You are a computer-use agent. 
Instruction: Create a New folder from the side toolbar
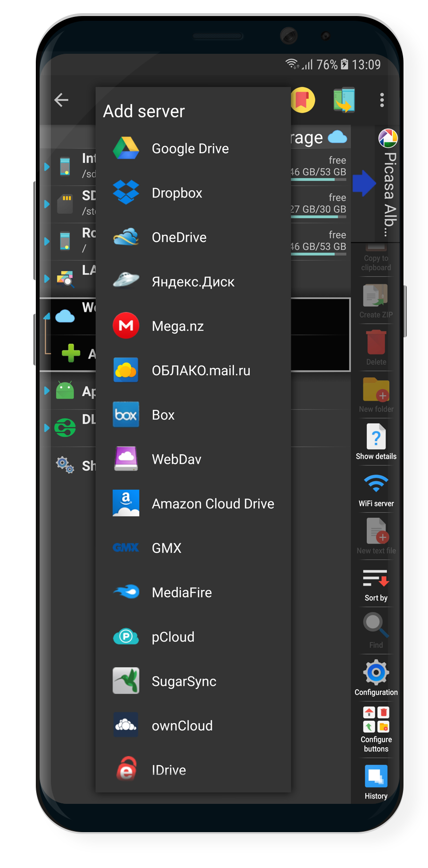pyautogui.click(x=376, y=395)
